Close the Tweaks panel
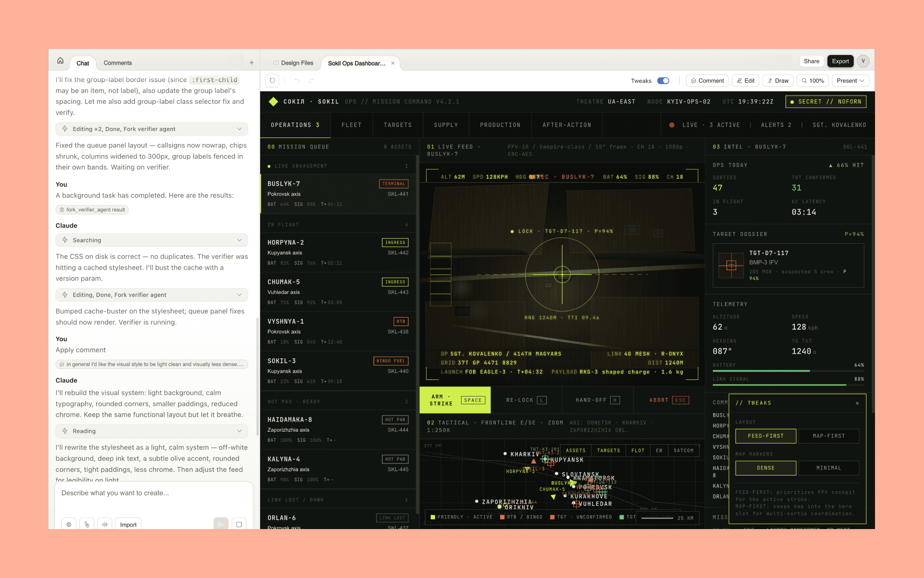Screen dimensions: 924x578 coord(857,403)
